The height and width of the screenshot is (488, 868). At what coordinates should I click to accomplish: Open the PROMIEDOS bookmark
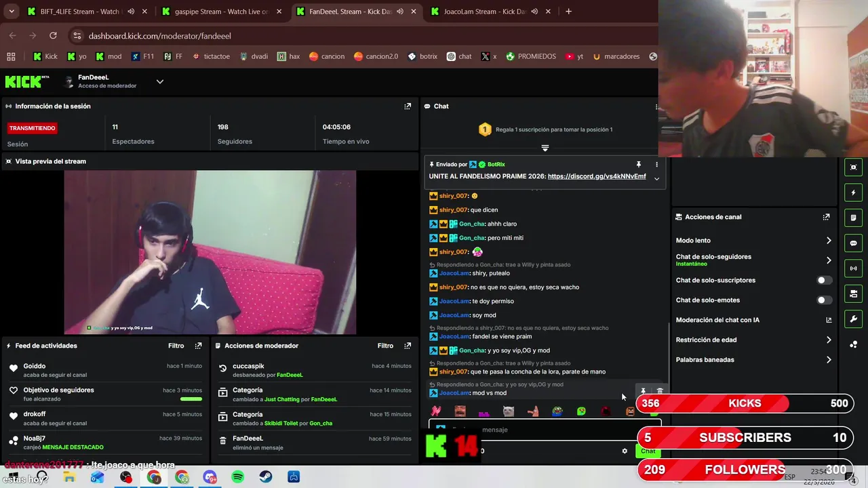[530, 56]
